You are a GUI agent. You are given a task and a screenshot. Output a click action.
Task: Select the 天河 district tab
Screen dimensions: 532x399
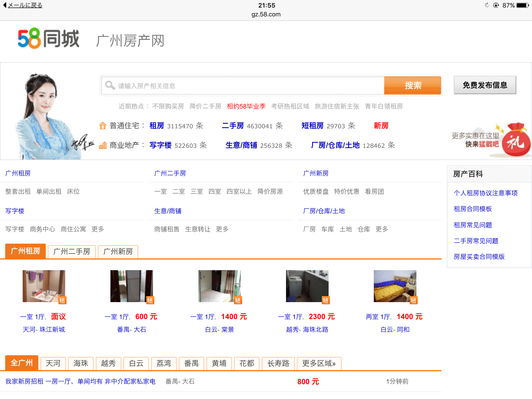click(x=53, y=363)
